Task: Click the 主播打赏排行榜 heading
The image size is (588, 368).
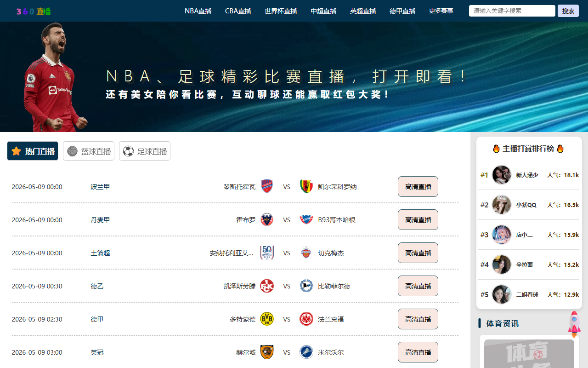Action: (x=528, y=149)
